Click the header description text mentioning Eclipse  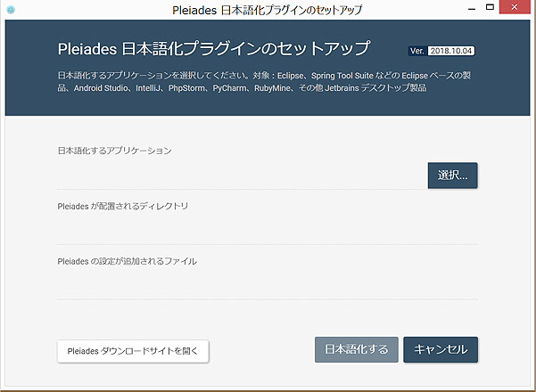(x=268, y=75)
